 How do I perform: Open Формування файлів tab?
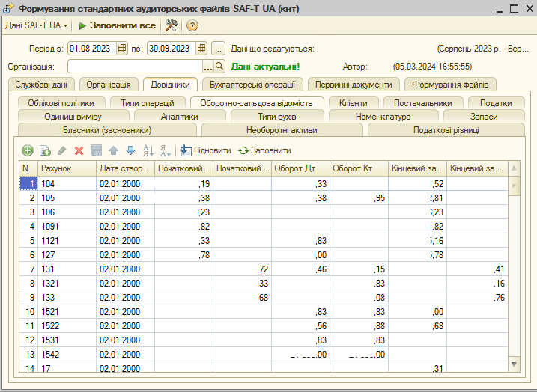(x=450, y=85)
